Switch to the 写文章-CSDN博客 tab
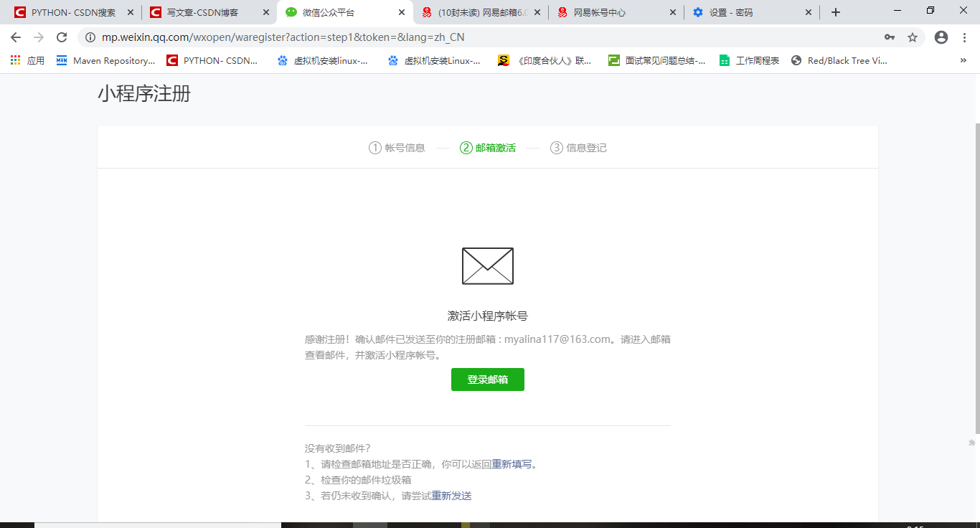This screenshot has width=980, height=528. coord(209,12)
